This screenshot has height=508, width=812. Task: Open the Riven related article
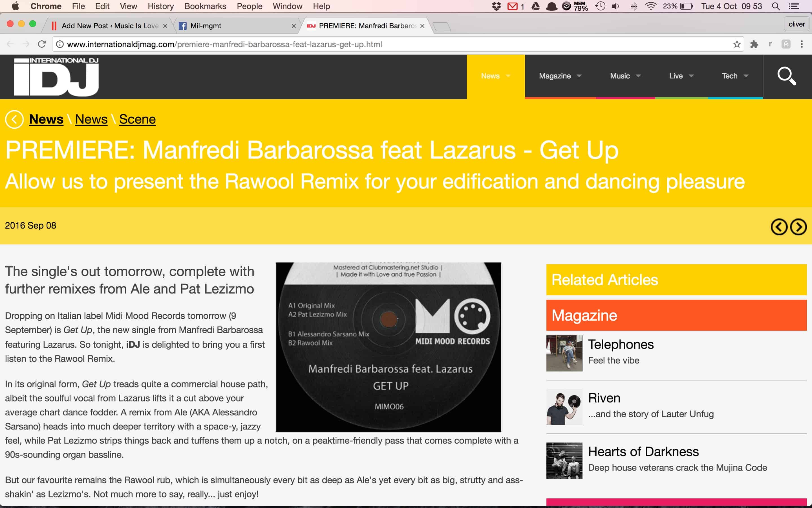click(604, 398)
